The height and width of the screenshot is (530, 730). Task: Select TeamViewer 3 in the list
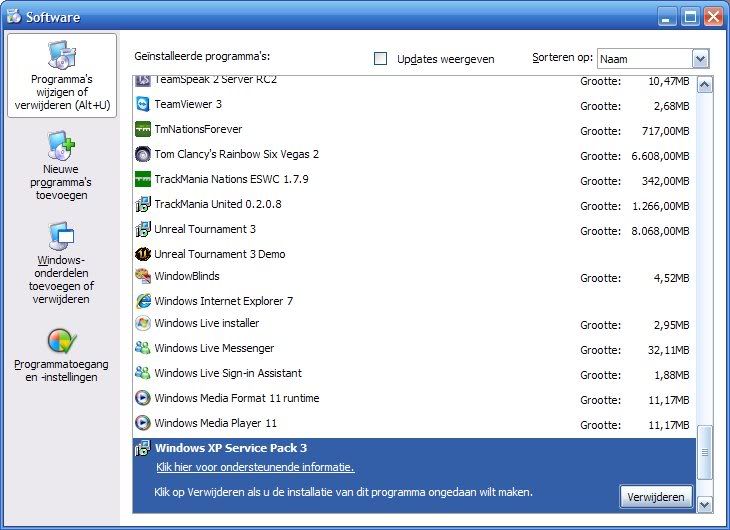[x=188, y=104]
